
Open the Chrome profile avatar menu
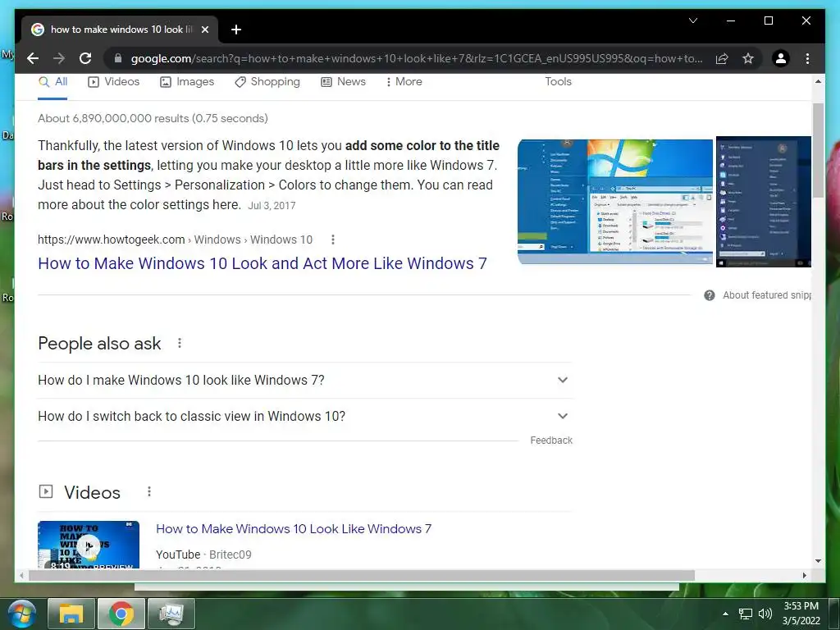pyautogui.click(x=781, y=58)
